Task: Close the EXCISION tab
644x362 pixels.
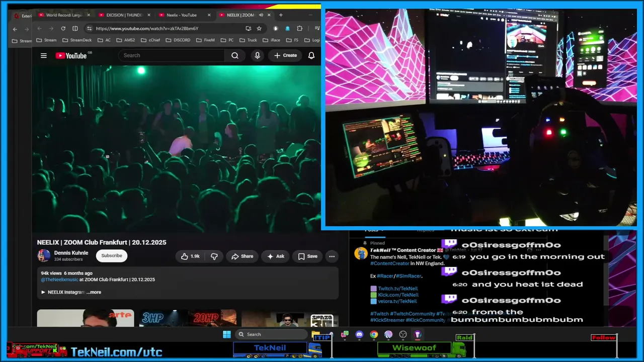Action: 148,15
